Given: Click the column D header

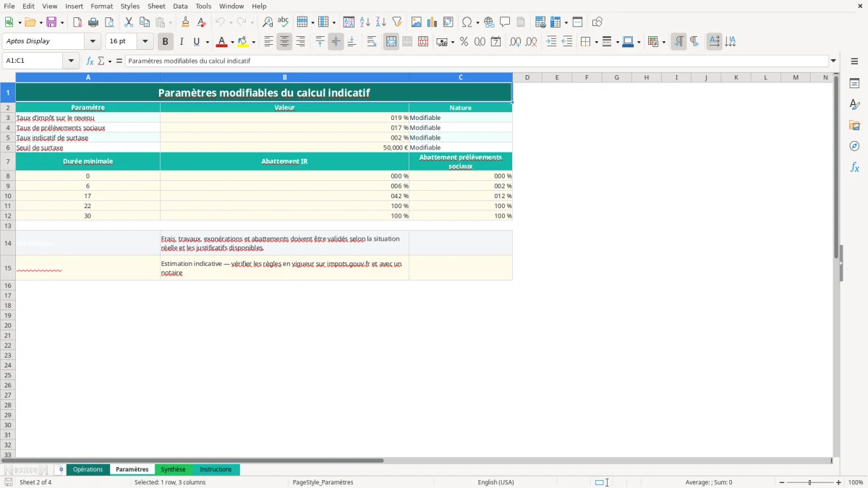Looking at the screenshot, I should (527, 77).
